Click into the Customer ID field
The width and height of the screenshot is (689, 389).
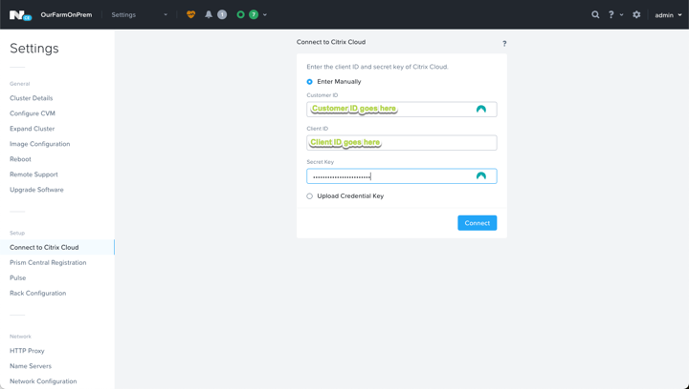(402, 109)
